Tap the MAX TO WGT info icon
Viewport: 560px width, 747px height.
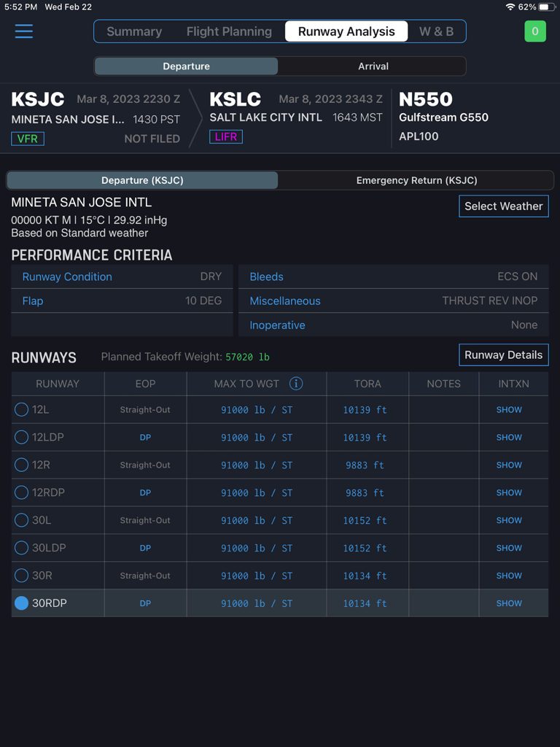[296, 384]
